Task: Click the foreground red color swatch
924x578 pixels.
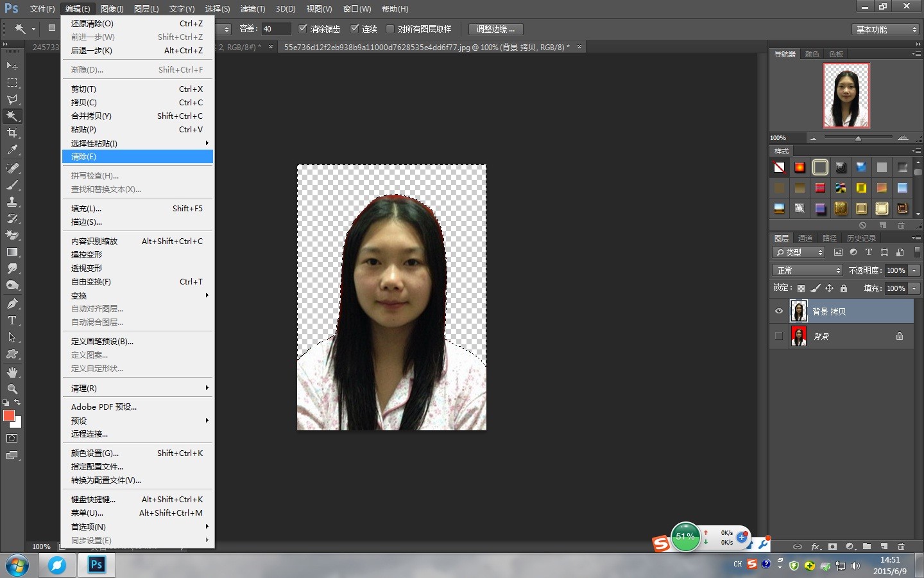Action: 9,416
